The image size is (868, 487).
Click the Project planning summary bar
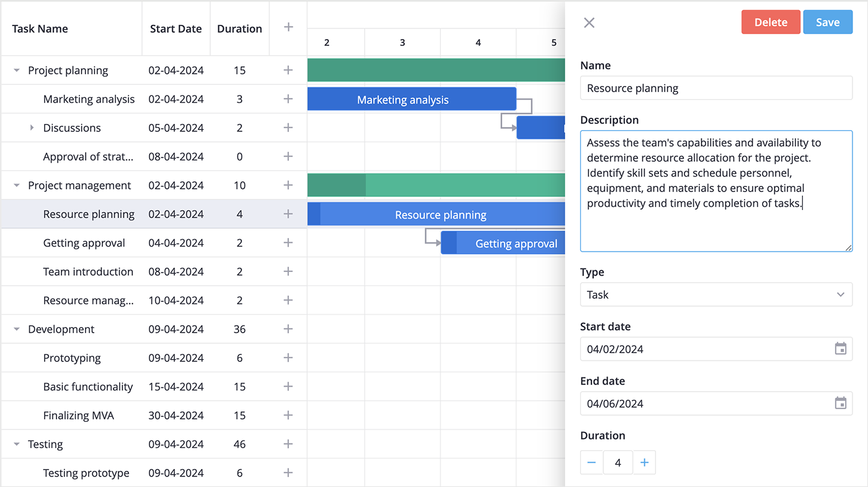436,70
